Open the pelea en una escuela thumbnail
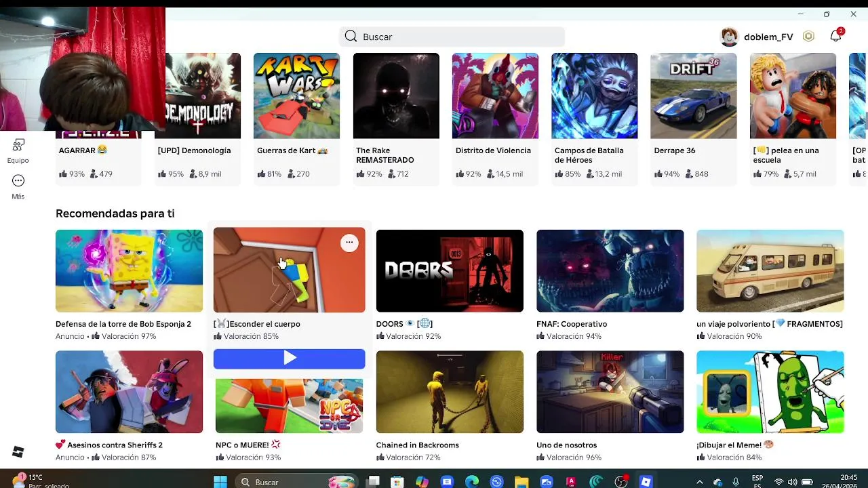The height and width of the screenshot is (488, 868). coord(793,96)
